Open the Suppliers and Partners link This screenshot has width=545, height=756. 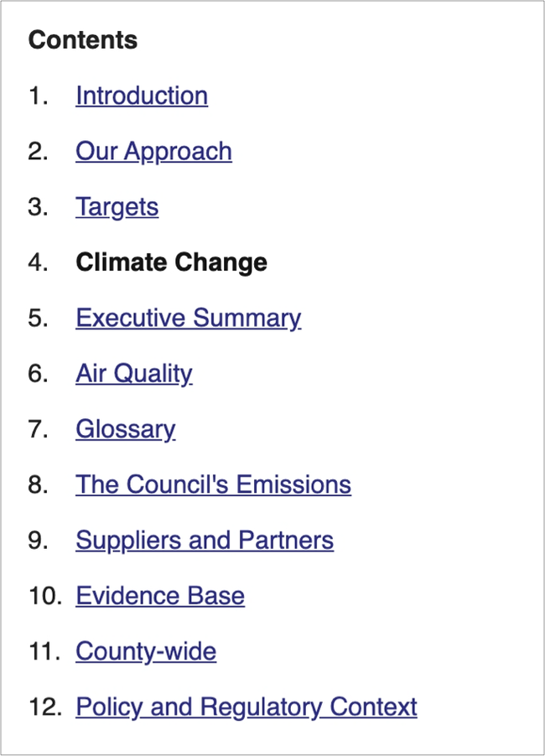[x=205, y=541]
